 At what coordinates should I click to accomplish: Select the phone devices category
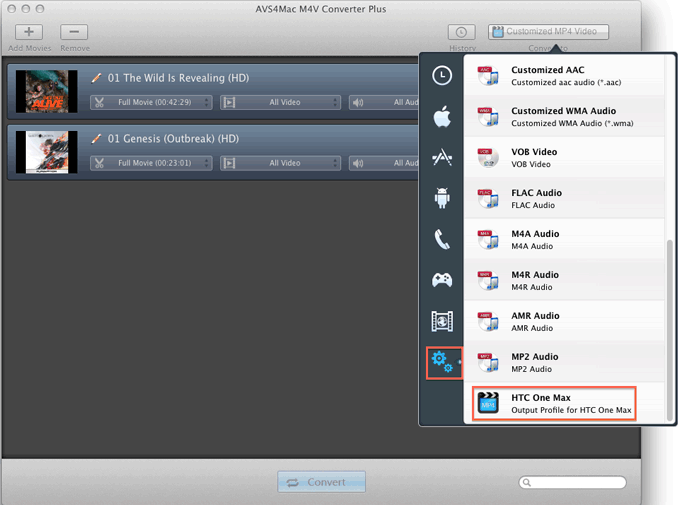tap(442, 239)
